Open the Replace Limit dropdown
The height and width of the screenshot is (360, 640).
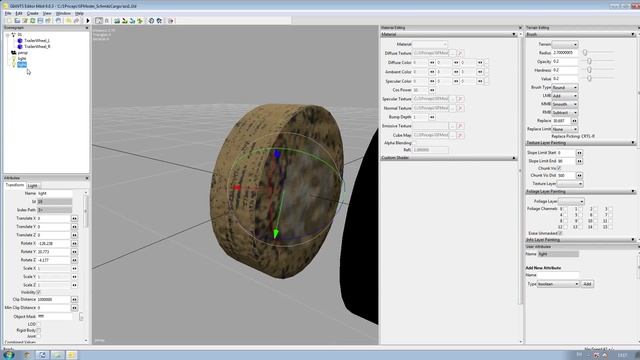pos(565,129)
